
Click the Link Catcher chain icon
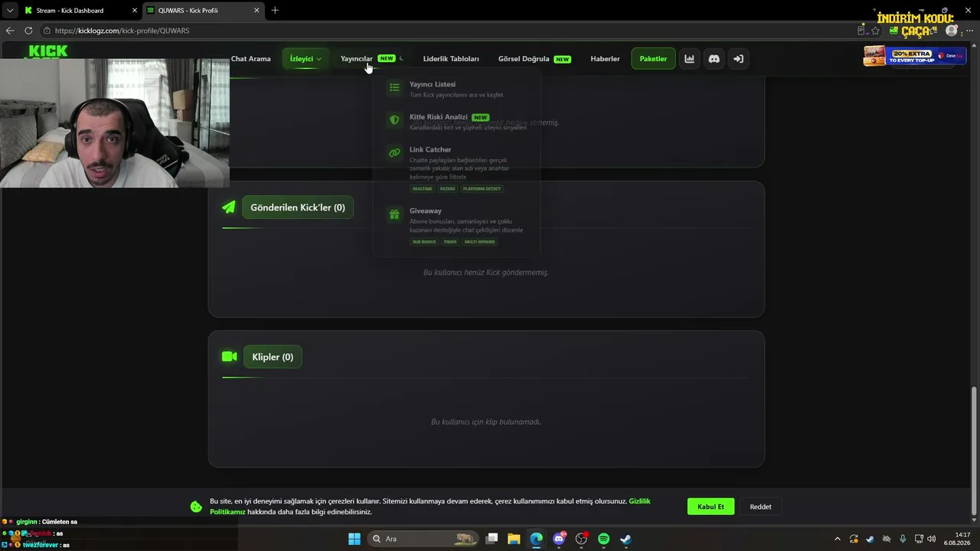(x=394, y=153)
